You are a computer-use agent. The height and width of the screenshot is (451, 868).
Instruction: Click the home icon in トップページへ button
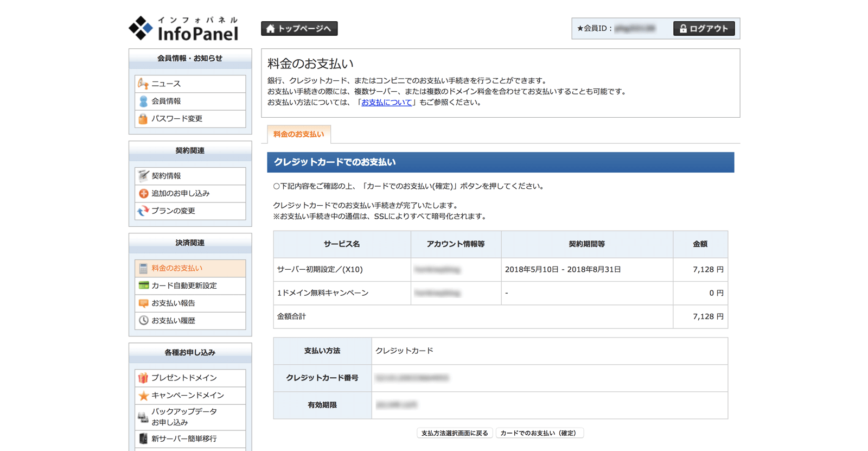(x=270, y=28)
